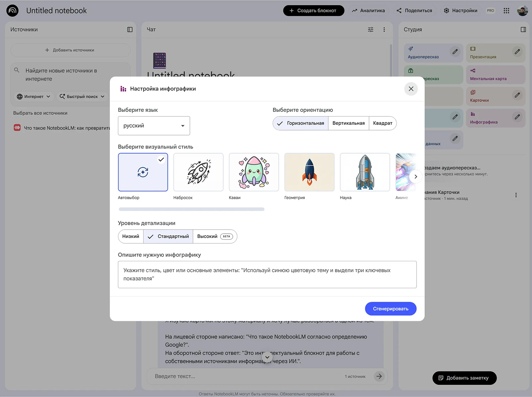Viewport: 532px width, 397px height.
Task: Expand the Интернет source dropdown
Action: (34, 97)
